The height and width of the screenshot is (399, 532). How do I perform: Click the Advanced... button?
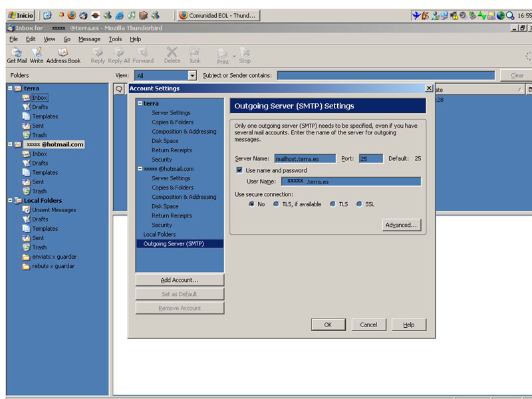(x=401, y=225)
